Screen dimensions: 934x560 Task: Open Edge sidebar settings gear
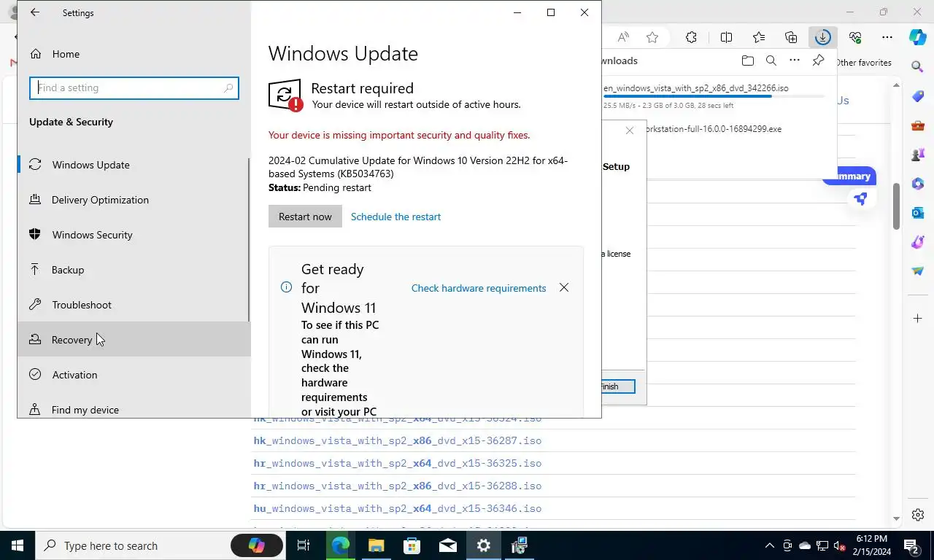[918, 515]
